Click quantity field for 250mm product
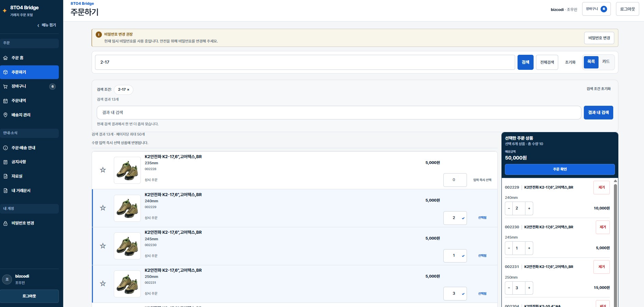Screen dimensions: 644x307 point(455,294)
